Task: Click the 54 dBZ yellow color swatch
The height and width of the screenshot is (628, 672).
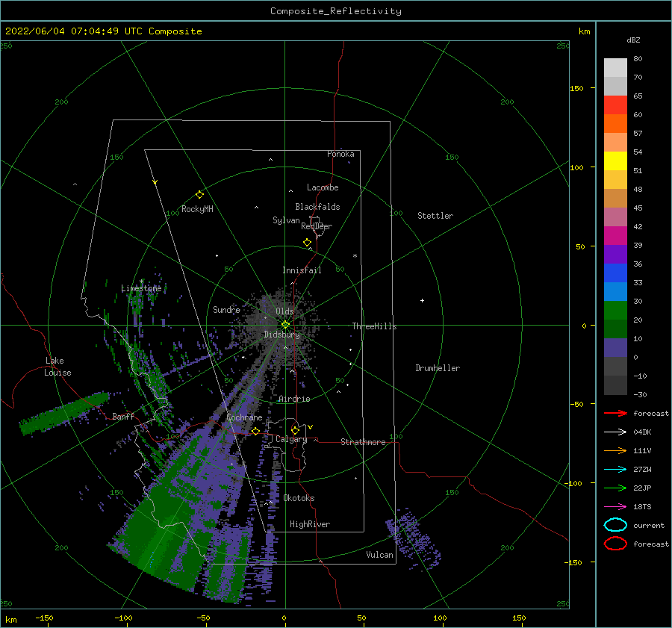Action: tap(615, 161)
